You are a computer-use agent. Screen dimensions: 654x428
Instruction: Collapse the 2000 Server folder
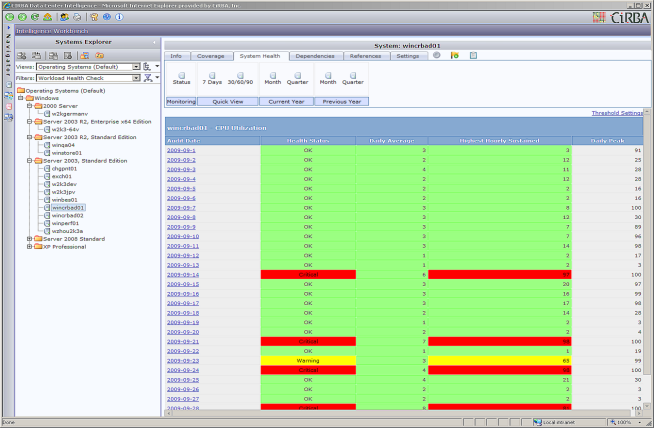tap(29, 106)
